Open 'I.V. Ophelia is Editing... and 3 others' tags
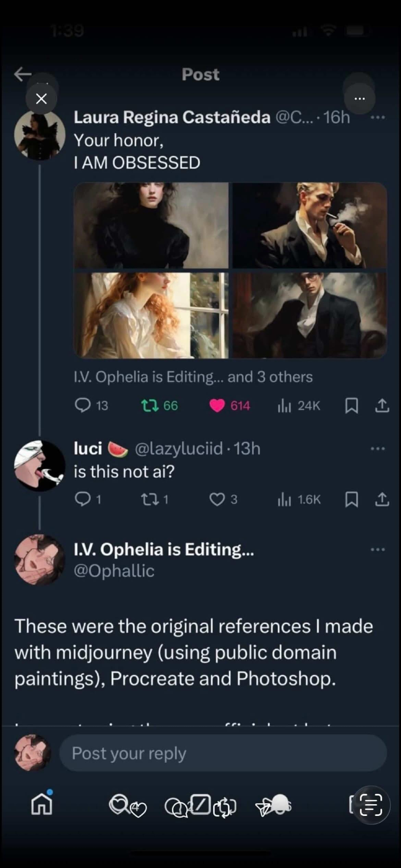 pyautogui.click(x=193, y=377)
